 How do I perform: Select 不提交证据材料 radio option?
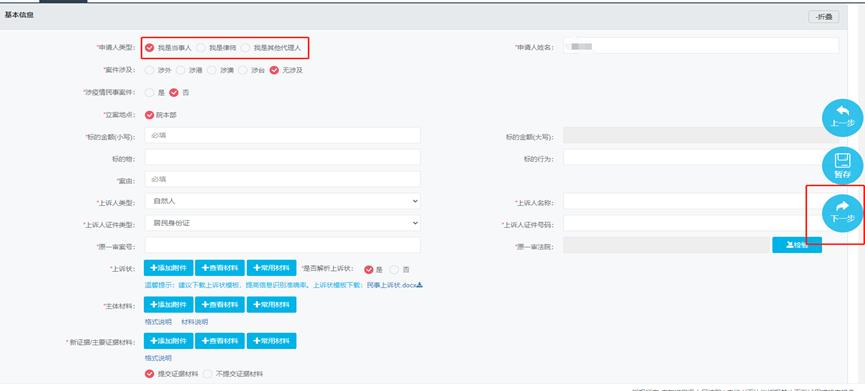[233, 374]
